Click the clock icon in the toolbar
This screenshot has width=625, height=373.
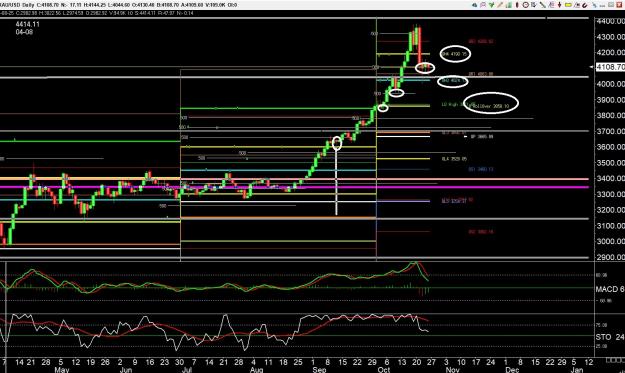(526, 5)
